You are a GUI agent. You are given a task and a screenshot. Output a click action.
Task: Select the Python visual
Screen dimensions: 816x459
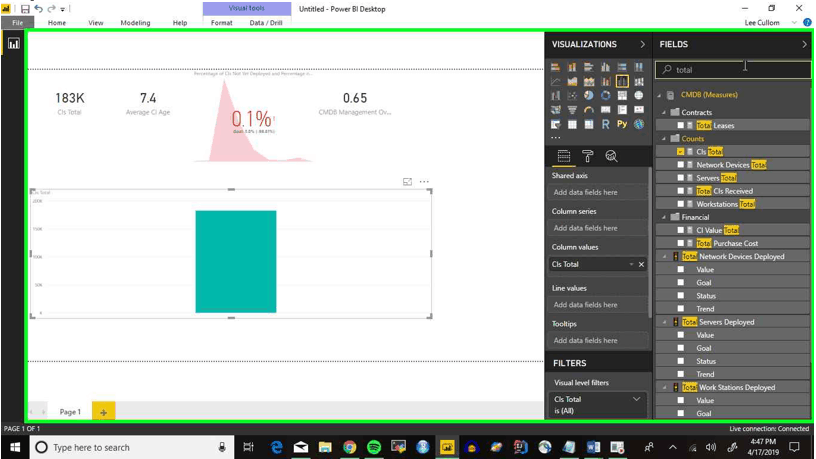[x=622, y=124]
